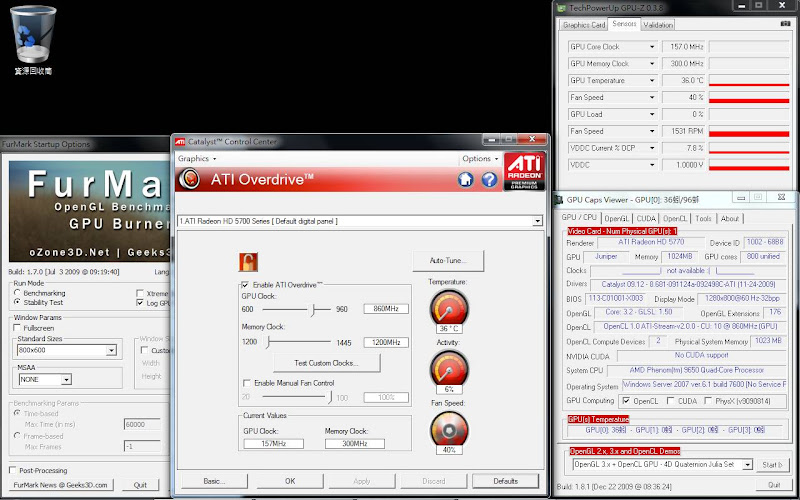This screenshot has height=500, width=800.
Task: Click the GPU Caps Viewer title icon
Action: (560, 199)
